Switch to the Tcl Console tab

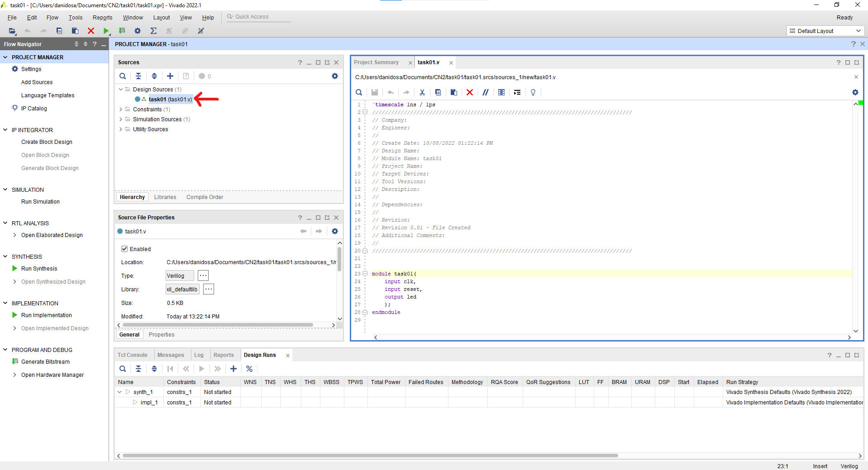click(x=133, y=355)
